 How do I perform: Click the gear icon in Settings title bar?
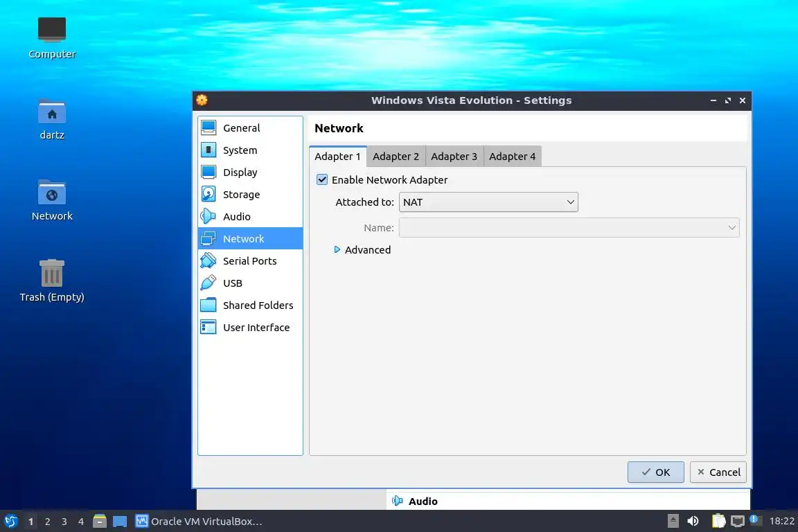(202, 100)
